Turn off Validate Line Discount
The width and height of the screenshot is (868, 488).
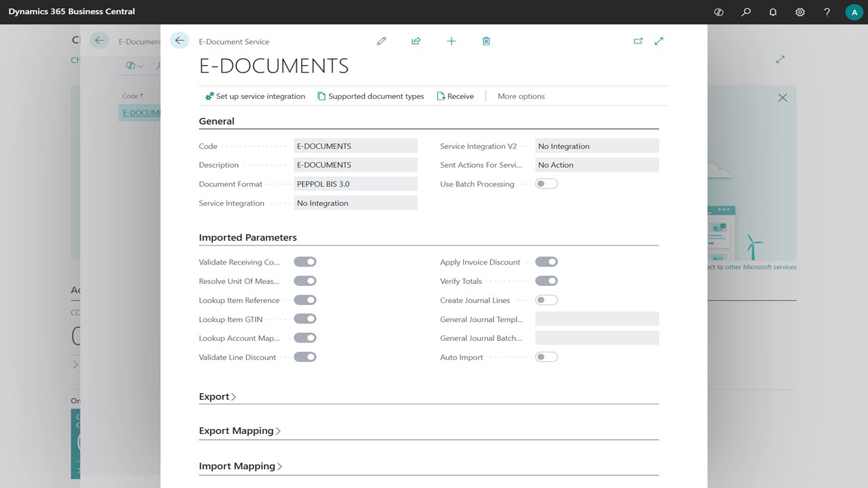[x=305, y=357]
